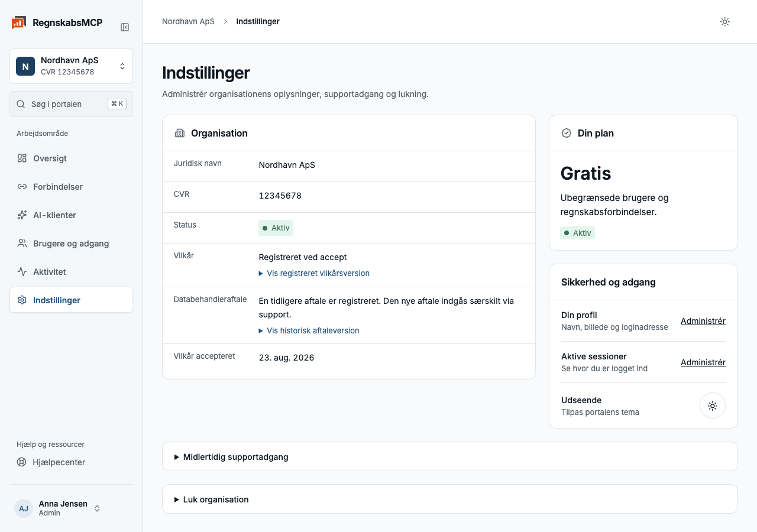Click the Søg i portalen search field
This screenshot has height=532, width=757.
tap(71, 104)
